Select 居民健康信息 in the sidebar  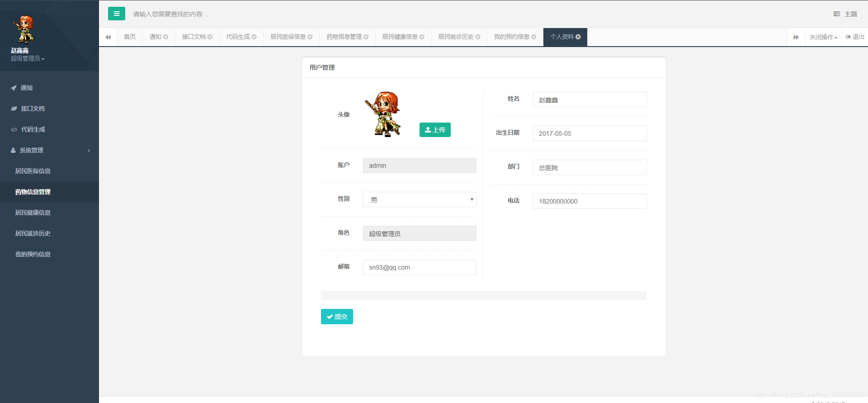click(x=49, y=213)
